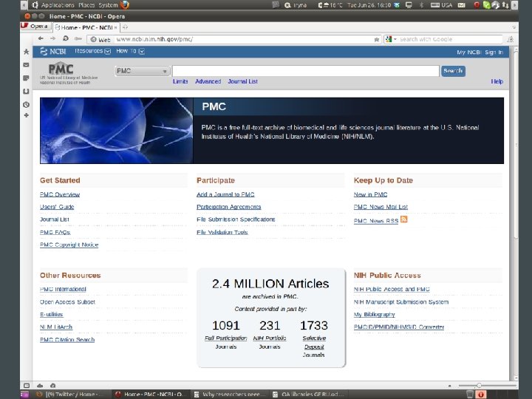Click Opera Link cloud icon in status bar
The image size is (532, 399).
[40, 386]
